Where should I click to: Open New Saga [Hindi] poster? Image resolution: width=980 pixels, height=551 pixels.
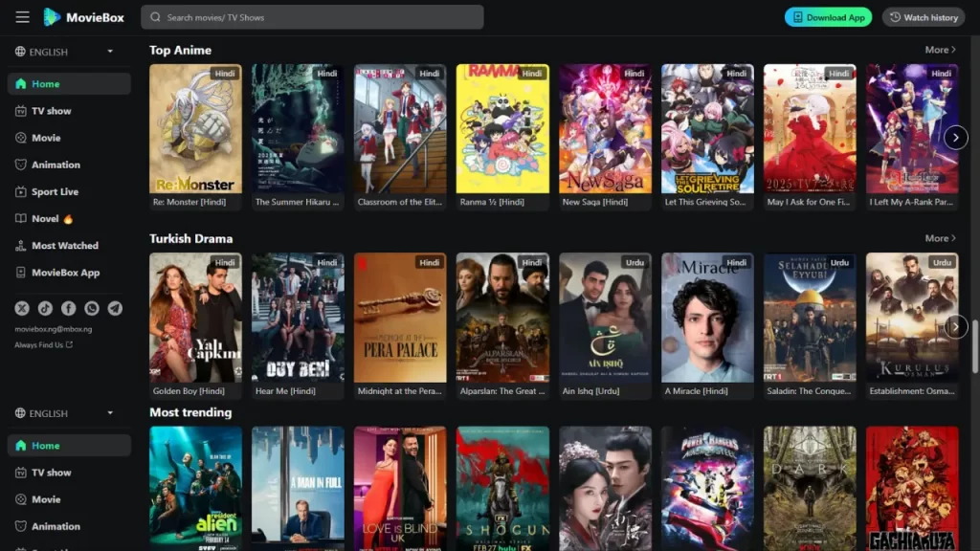point(605,129)
